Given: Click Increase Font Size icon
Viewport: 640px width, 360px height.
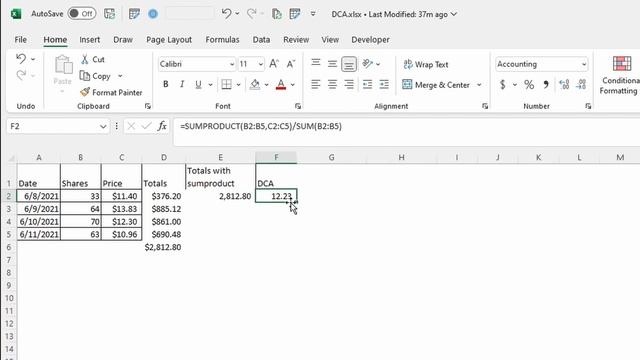Looking at the screenshot, I should (x=274, y=64).
